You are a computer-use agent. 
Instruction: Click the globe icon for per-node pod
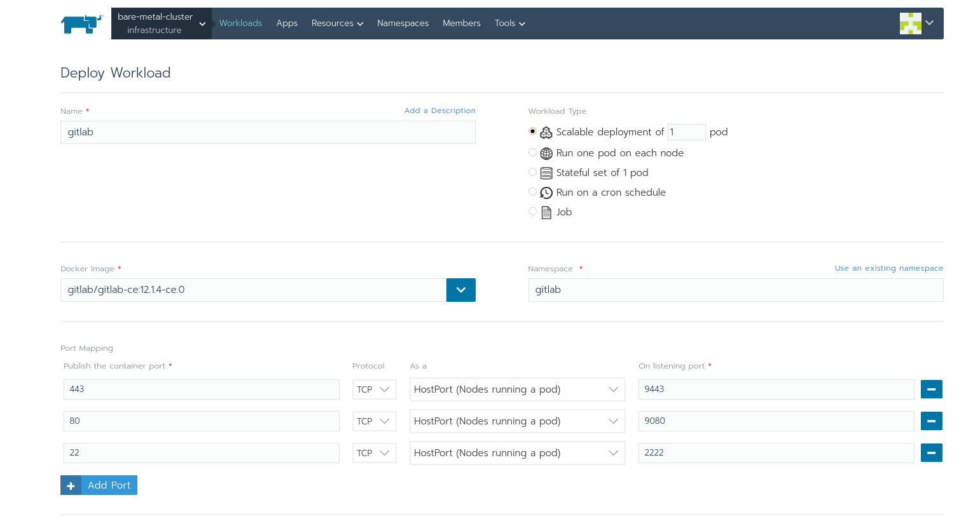pyautogui.click(x=546, y=153)
